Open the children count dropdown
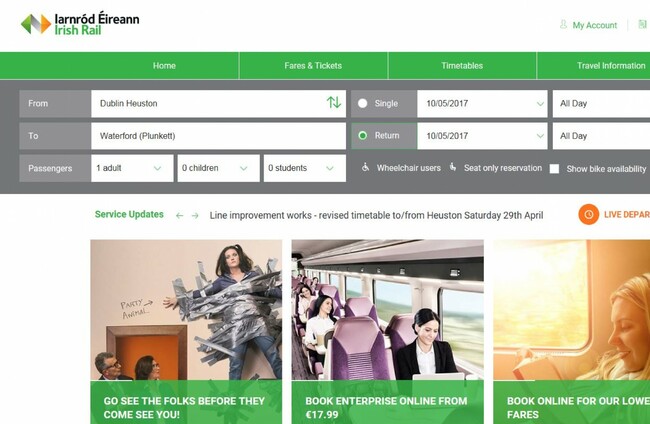The image size is (650, 424). pyautogui.click(x=218, y=168)
